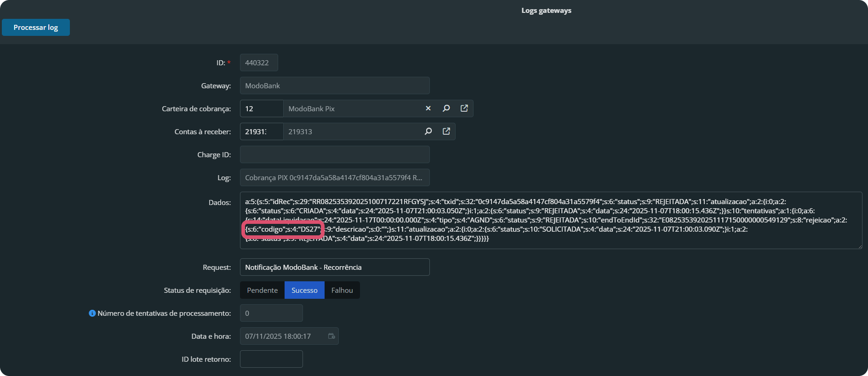The width and height of the screenshot is (868, 376).
Task: Focus the empty Charge ID field
Action: 335,154
